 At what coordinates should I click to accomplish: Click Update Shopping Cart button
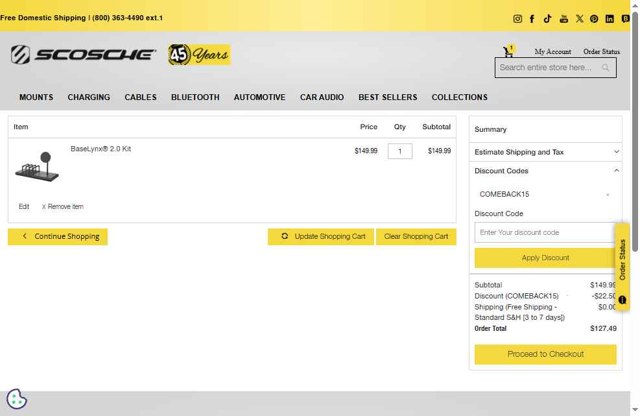point(321,237)
